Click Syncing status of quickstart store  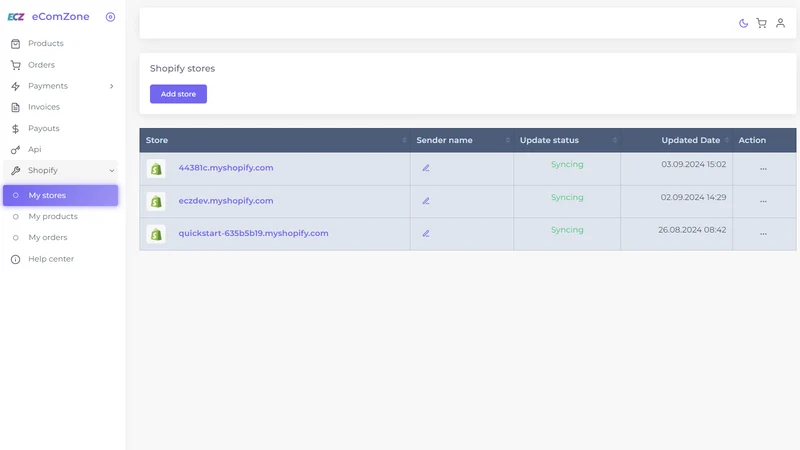(567, 230)
